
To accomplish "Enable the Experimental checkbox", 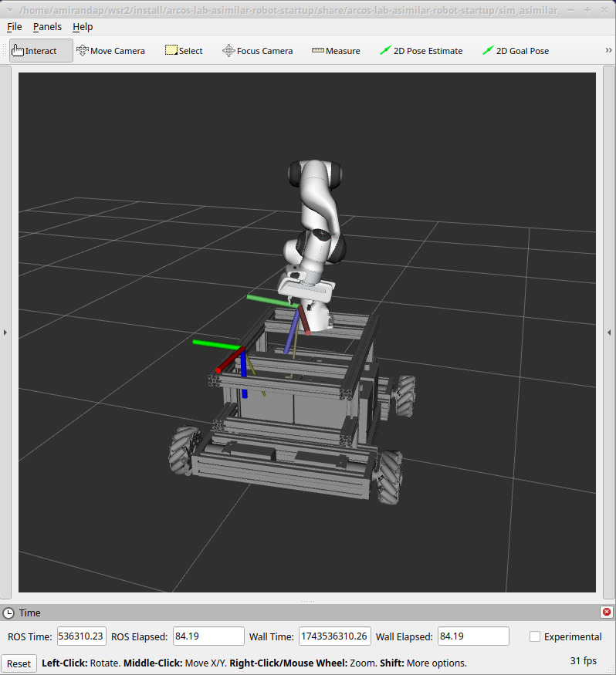I will coord(535,636).
